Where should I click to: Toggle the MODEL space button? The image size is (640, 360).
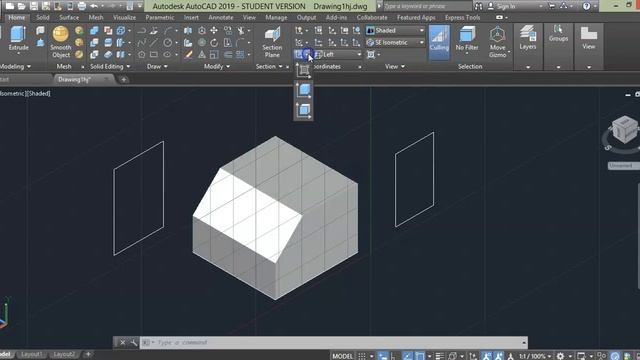pos(342,356)
